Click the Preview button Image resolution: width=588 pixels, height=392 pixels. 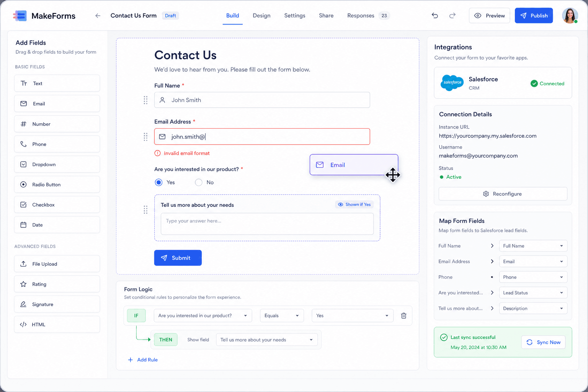pyautogui.click(x=489, y=16)
